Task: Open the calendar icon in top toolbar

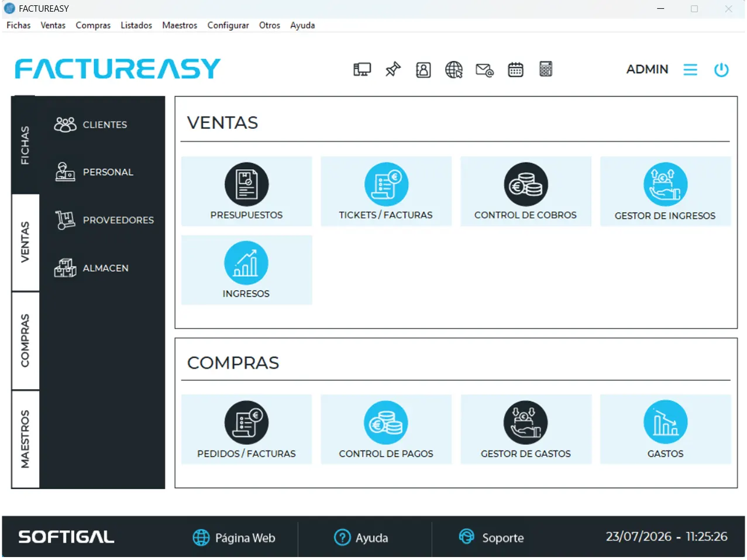Action: click(x=515, y=70)
